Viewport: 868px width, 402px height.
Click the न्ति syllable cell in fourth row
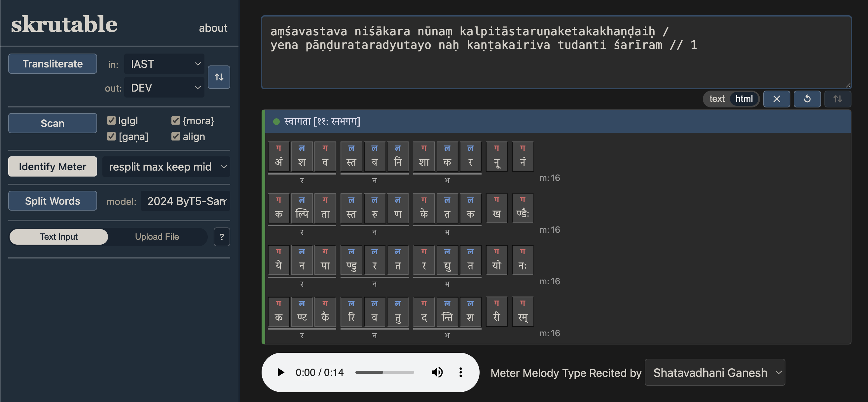pyautogui.click(x=447, y=312)
